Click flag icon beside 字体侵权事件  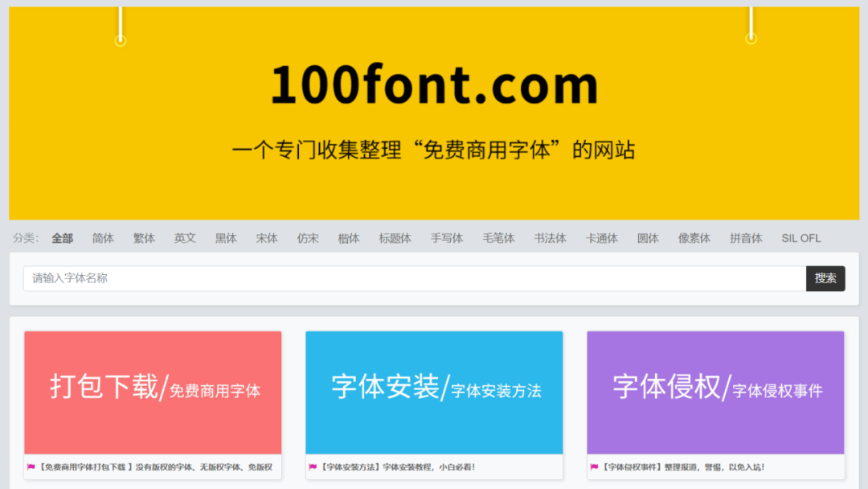(594, 466)
